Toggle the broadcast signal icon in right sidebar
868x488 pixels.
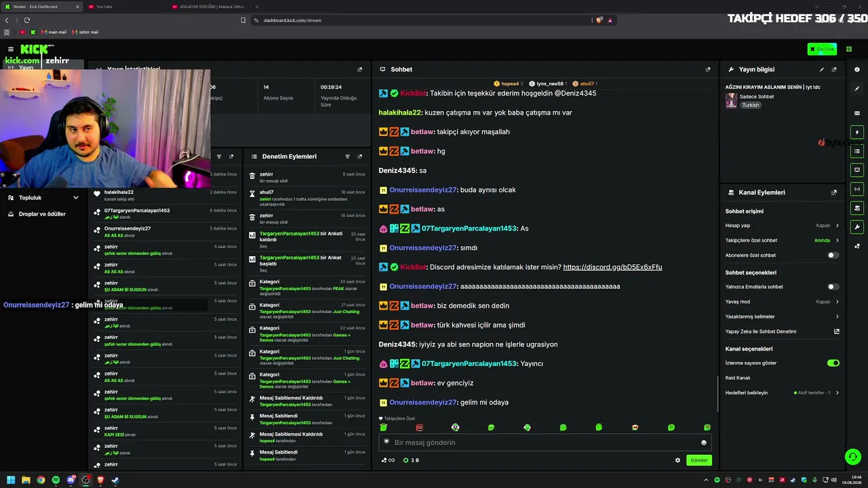(x=857, y=189)
